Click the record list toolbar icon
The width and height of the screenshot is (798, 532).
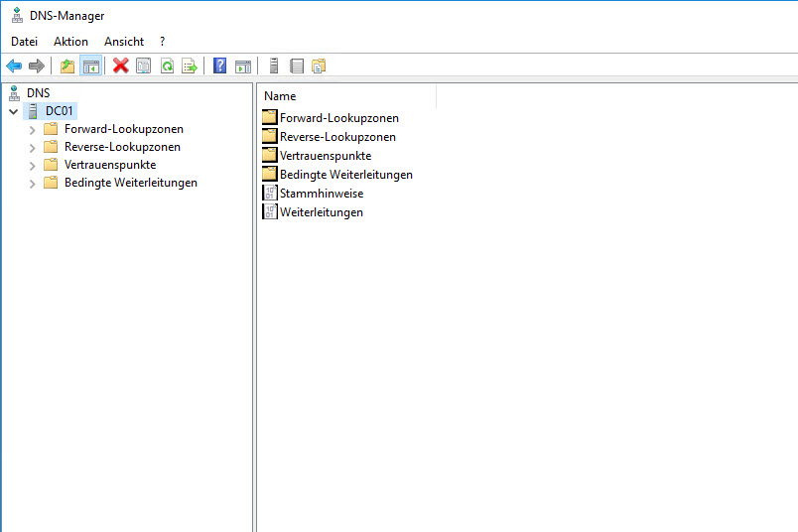tap(296, 66)
